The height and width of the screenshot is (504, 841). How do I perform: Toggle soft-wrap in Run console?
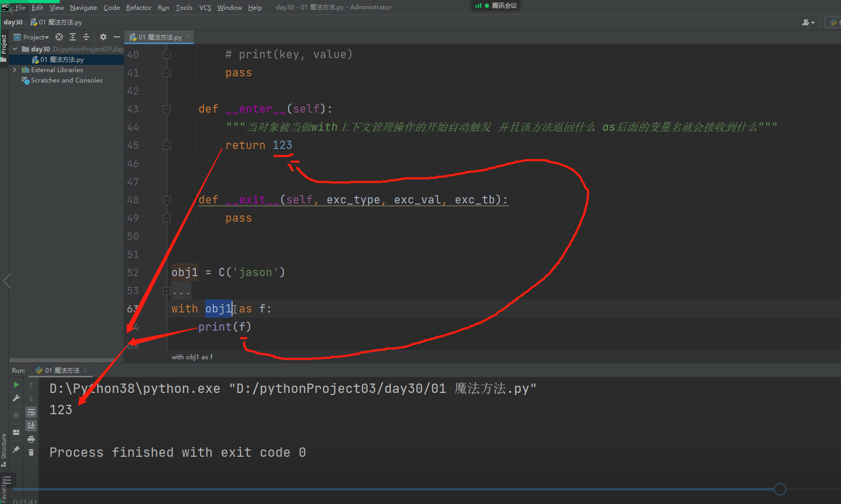click(31, 412)
